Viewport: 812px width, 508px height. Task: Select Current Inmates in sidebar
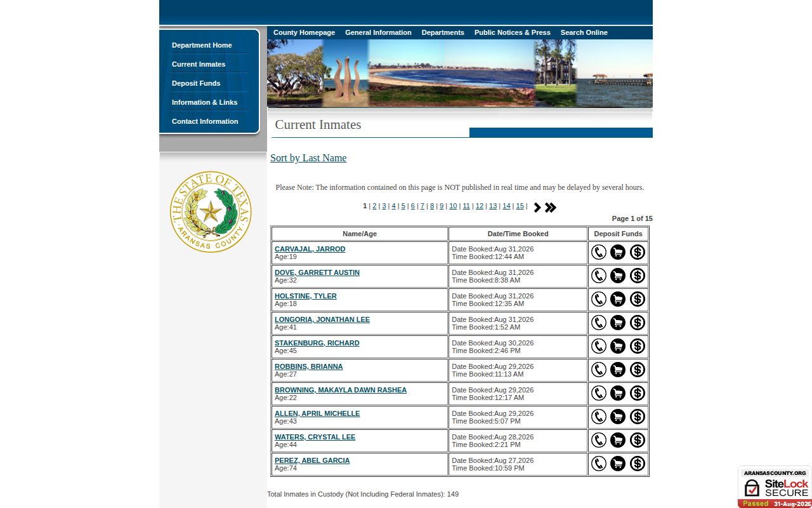199,64
